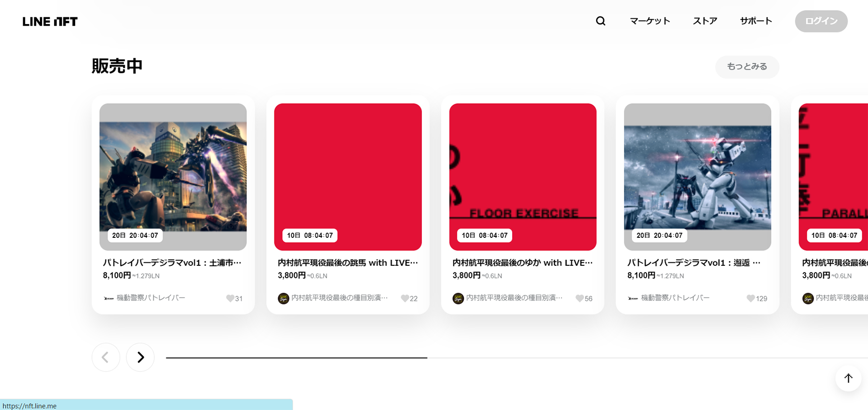Image resolution: width=868 pixels, height=410 pixels.
Task: Click the 20日 20:04:07 timer on 邂逅 card
Action: click(659, 235)
